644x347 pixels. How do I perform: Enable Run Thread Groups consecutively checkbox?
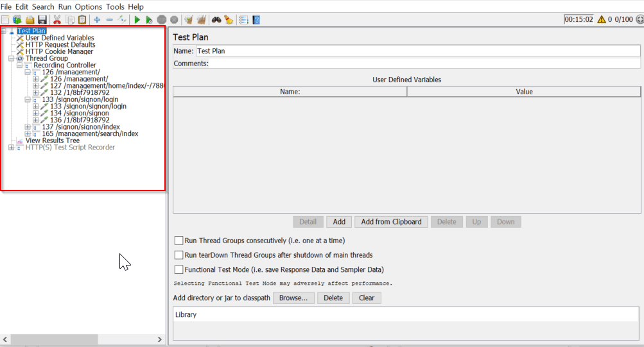click(x=179, y=241)
